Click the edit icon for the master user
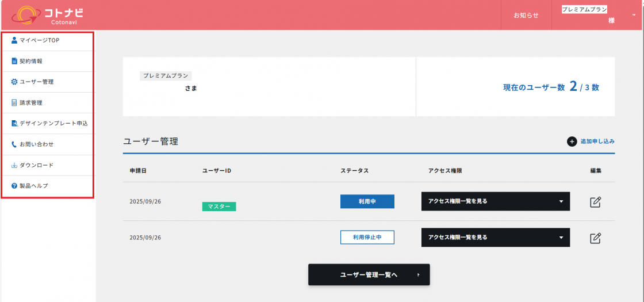This screenshot has width=644, height=302. pos(596,202)
